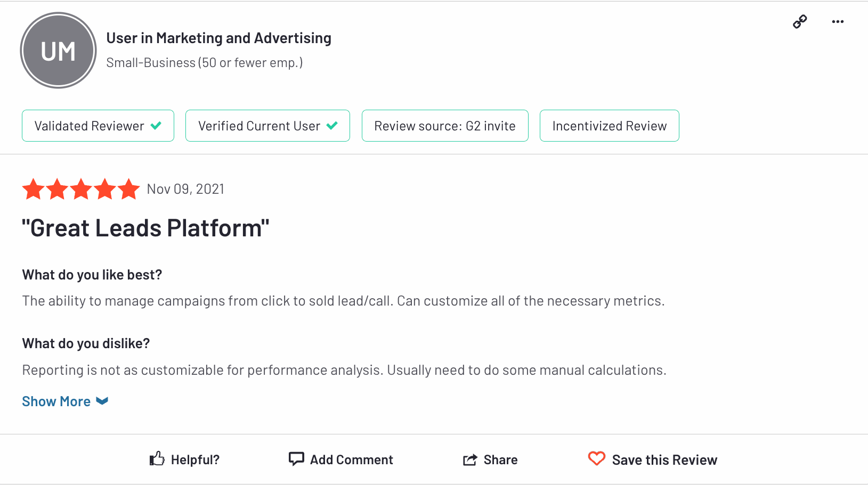Click the copy review link icon
Viewport: 868px width, 485px height.
(x=800, y=22)
